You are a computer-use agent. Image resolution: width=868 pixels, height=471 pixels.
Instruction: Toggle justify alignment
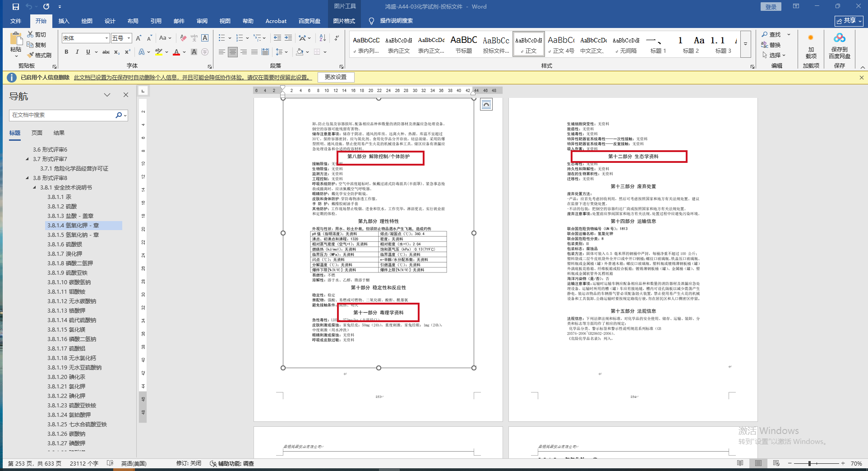pyautogui.click(x=254, y=52)
